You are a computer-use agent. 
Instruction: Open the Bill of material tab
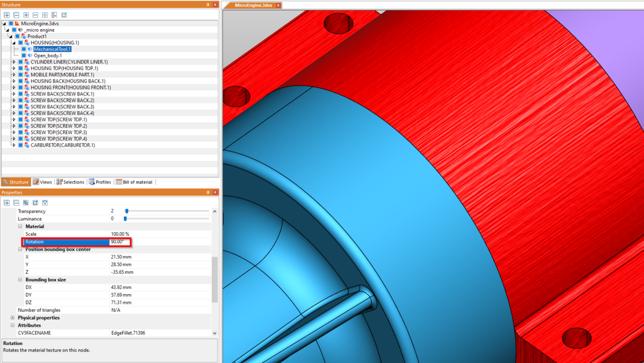[134, 182]
